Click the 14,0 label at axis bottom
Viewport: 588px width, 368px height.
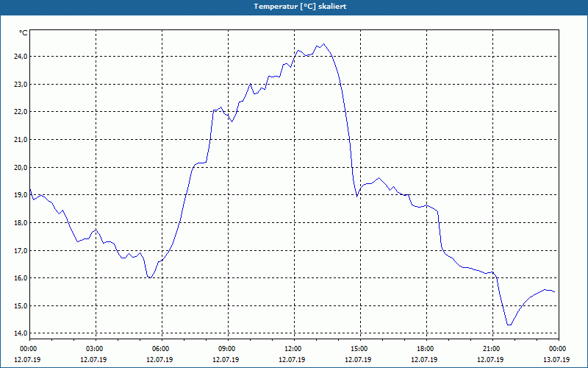(x=21, y=333)
